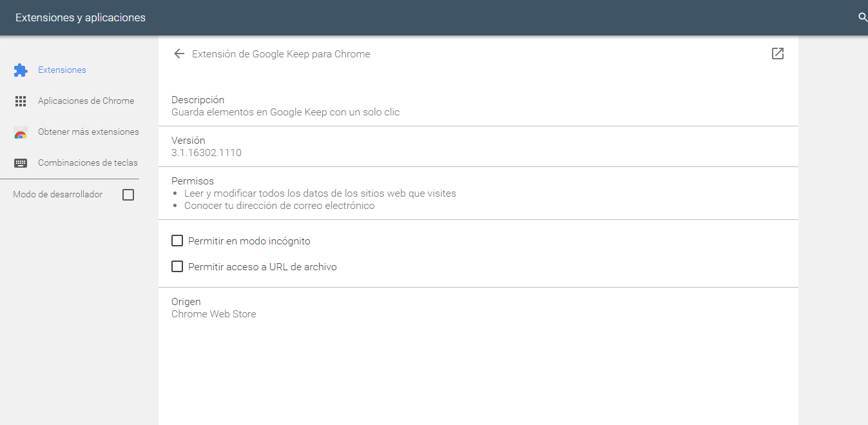Click the search magnifier icon in header
This screenshot has height=425, width=868.
(x=863, y=17)
